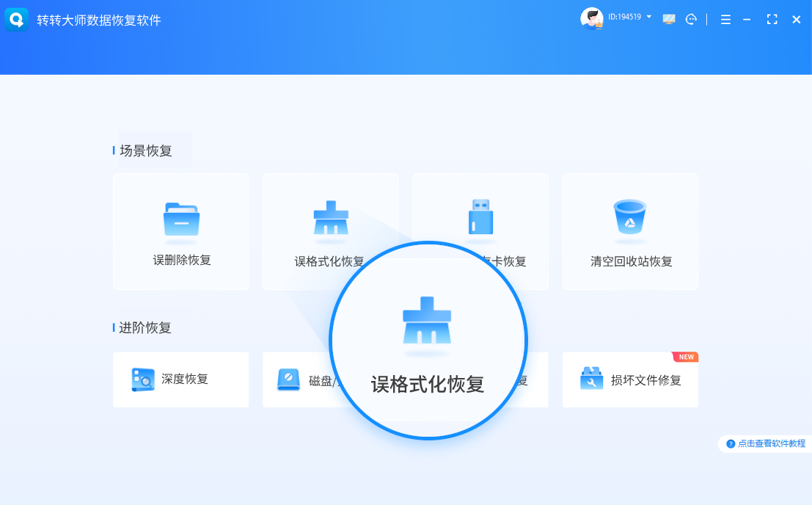The image size is (812, 505).
Task: Open the 点击查看软件教程 tutorial link
Action: coord(766,443)
